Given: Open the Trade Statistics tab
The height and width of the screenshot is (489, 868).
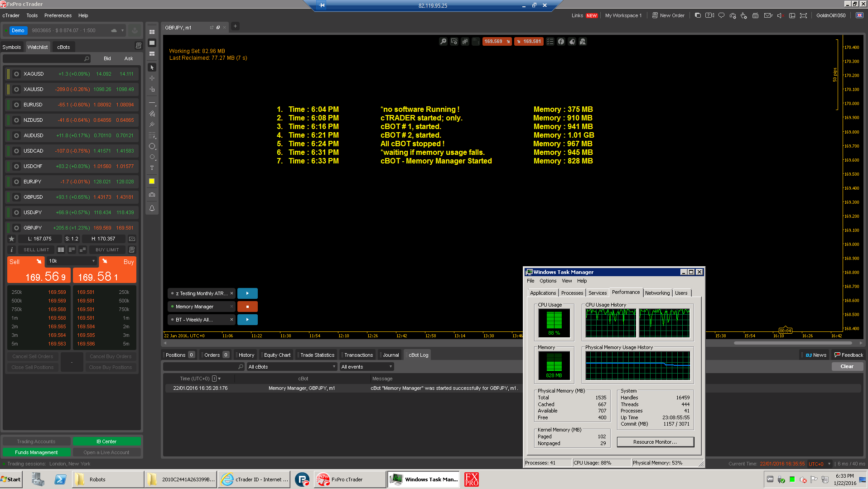Looking at the screenshot, I should (317, 355).
